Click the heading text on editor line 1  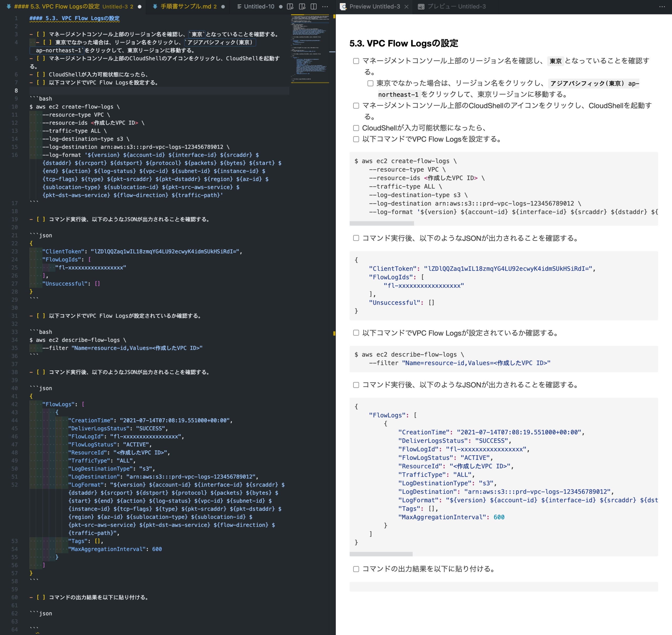(x=75, y=18)
